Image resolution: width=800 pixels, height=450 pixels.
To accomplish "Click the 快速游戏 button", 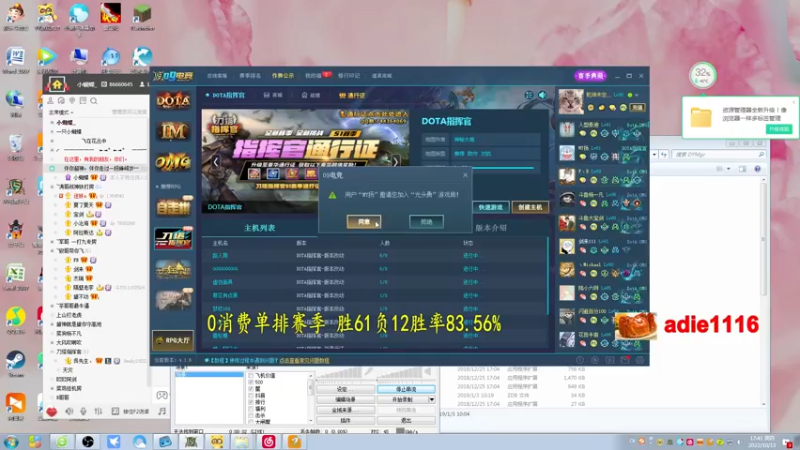I will point(491,207).
